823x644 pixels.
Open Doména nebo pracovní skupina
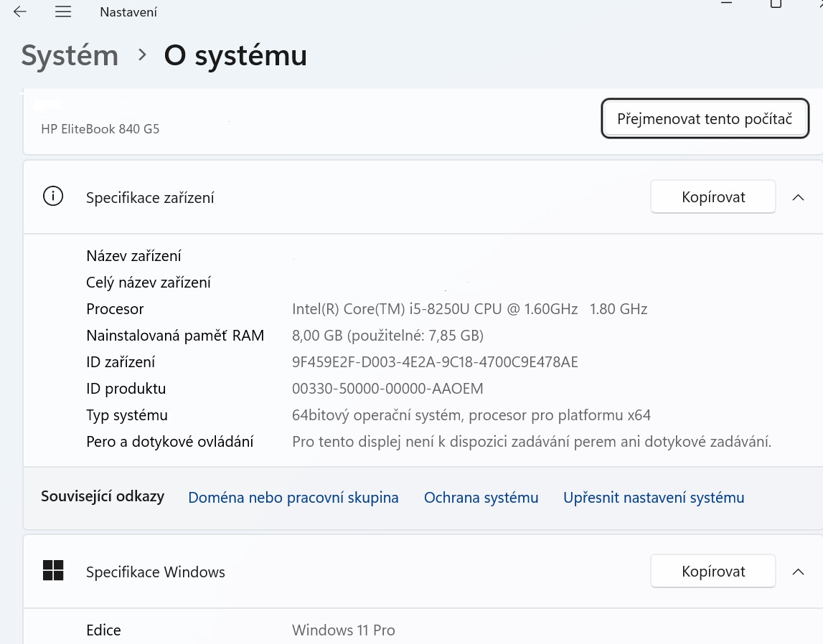coord(293,497)
